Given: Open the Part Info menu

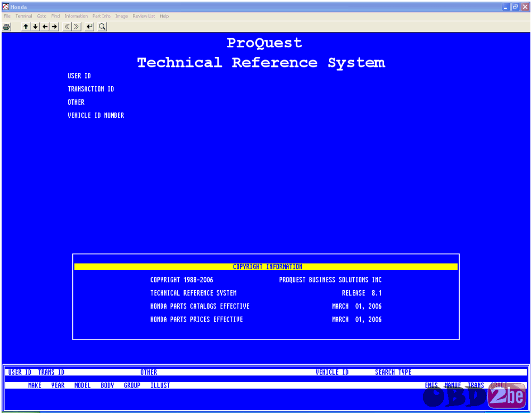Looking at the screenshot, I should 102,16.
